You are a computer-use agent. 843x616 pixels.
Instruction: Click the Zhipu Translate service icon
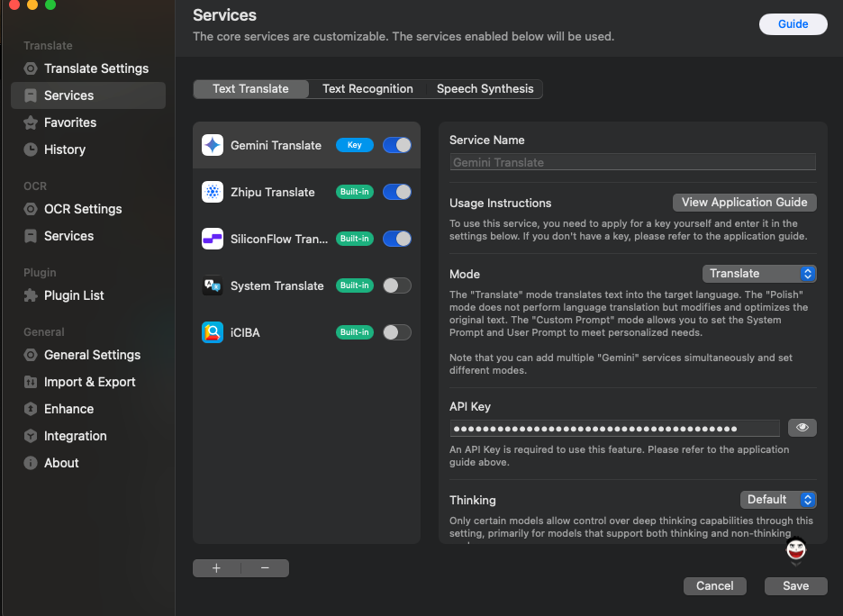(213, 192)
